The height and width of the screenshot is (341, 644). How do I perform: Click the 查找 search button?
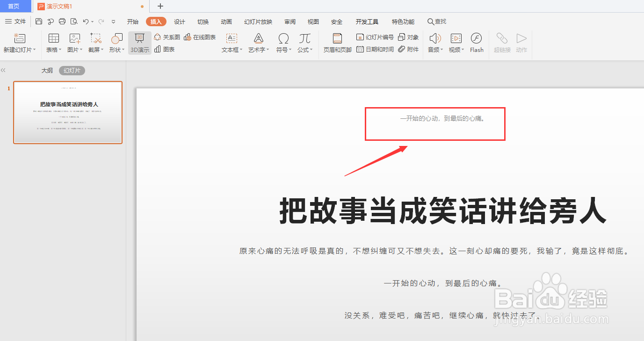(437, 22)
